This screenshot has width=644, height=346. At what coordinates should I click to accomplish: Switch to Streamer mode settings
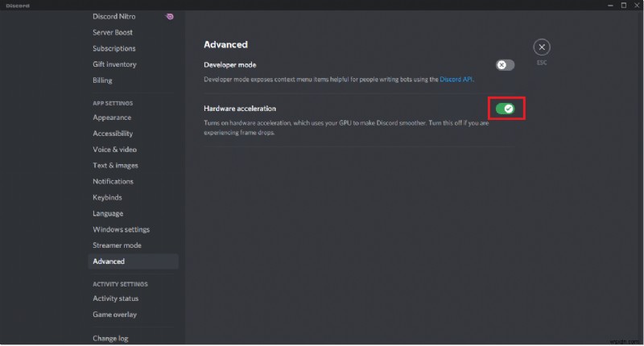tap(117, 245)
